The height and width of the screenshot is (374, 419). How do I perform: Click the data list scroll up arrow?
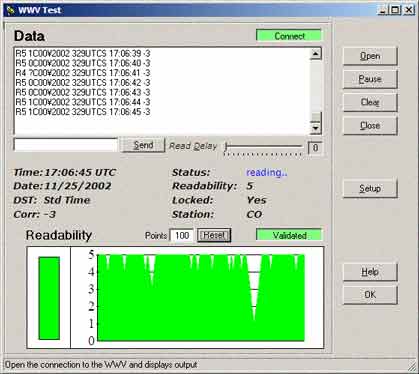316,54
